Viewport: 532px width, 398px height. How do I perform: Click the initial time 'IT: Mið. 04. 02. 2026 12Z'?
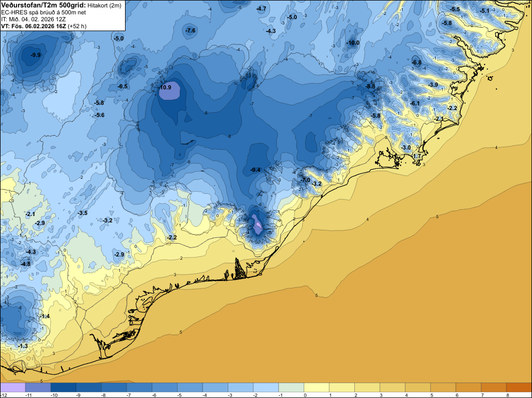[35, 19]
